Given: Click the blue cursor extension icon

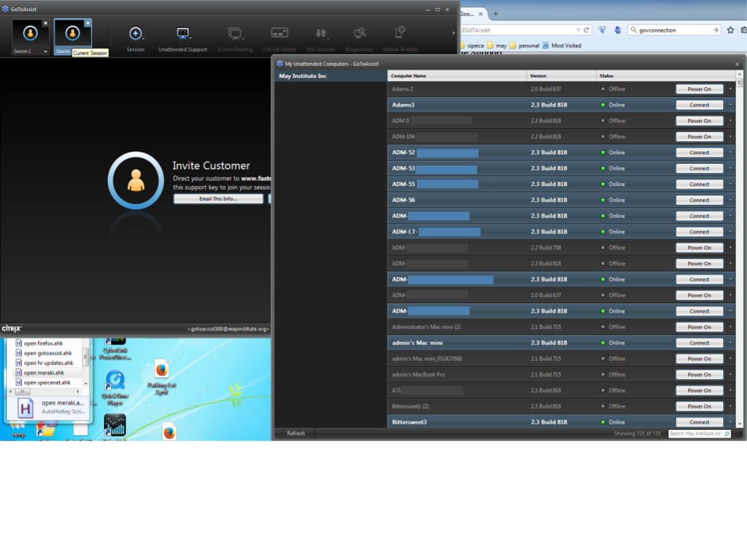Looking at the screenshot, I should (602, 30).
